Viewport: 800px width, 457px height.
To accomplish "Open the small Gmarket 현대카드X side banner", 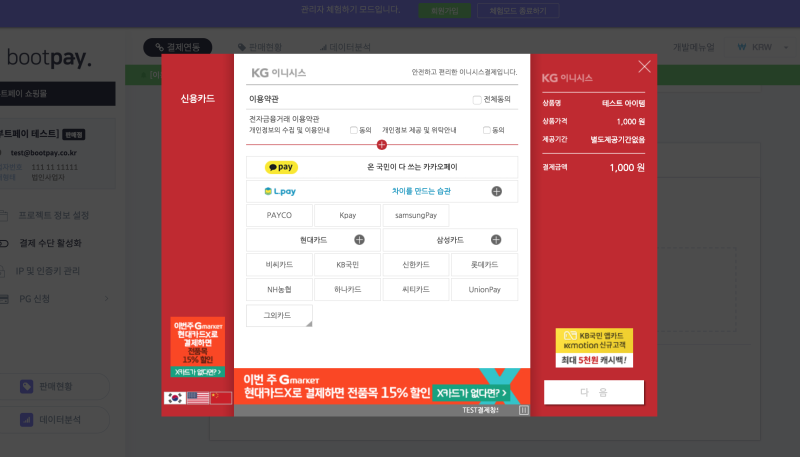I will 197,347.
